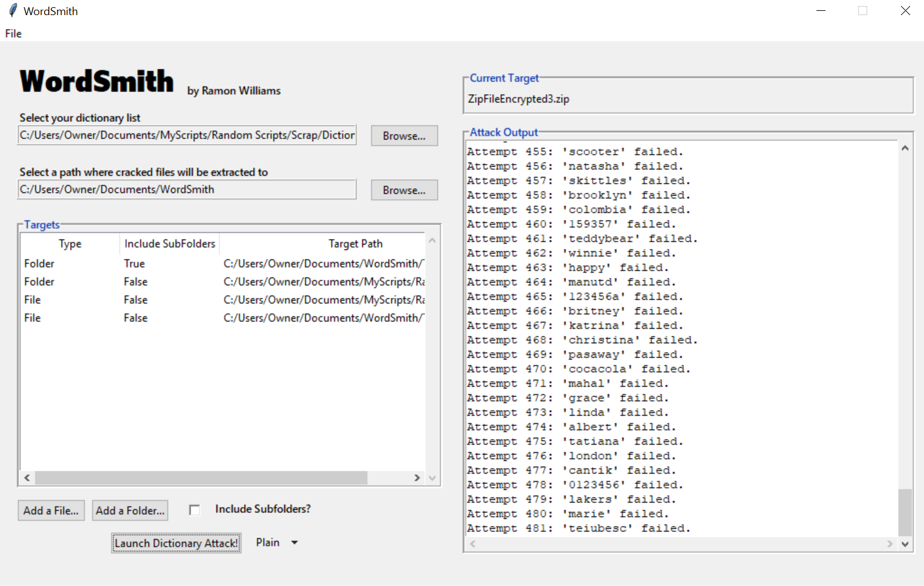The width and height of the screenshot is (924, 586).
Task: Click down arrow of Targets vertical scrollbar
Action: (x=432, y=478)
